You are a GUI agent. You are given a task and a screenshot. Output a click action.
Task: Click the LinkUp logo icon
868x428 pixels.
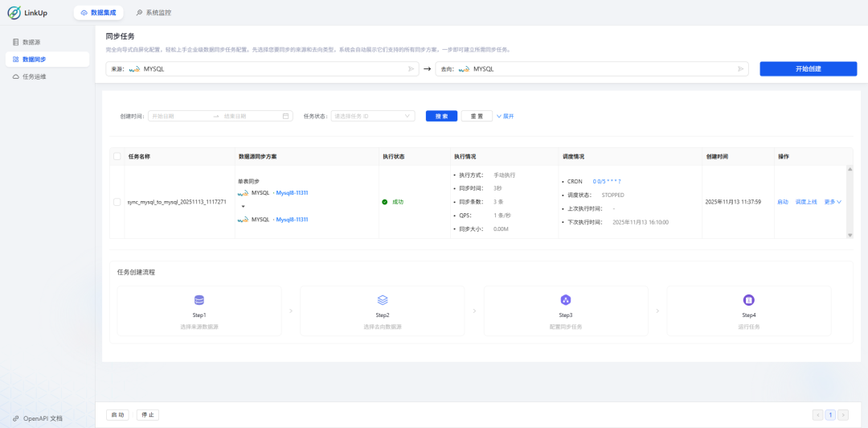[14, 12]
